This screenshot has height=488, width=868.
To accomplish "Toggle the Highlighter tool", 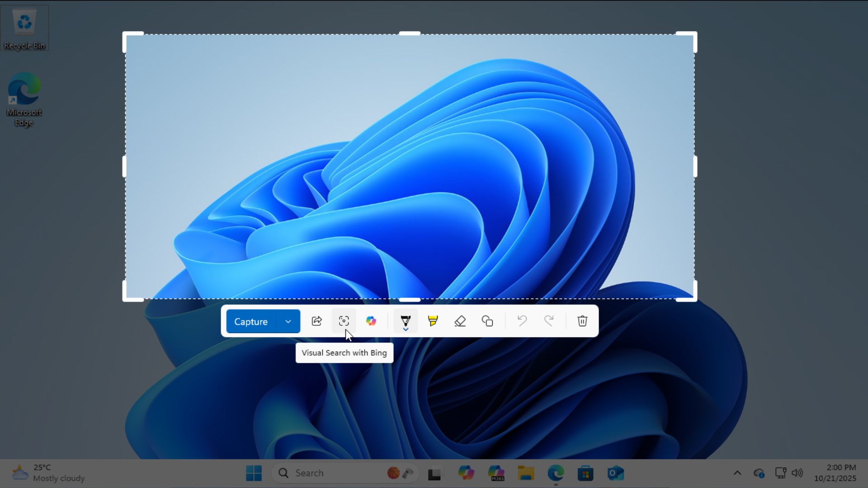I will [x=432, y=321].
